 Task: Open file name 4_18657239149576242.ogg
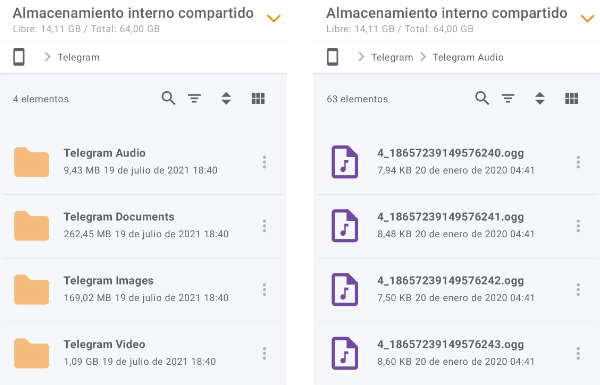[x=450, y=281]
